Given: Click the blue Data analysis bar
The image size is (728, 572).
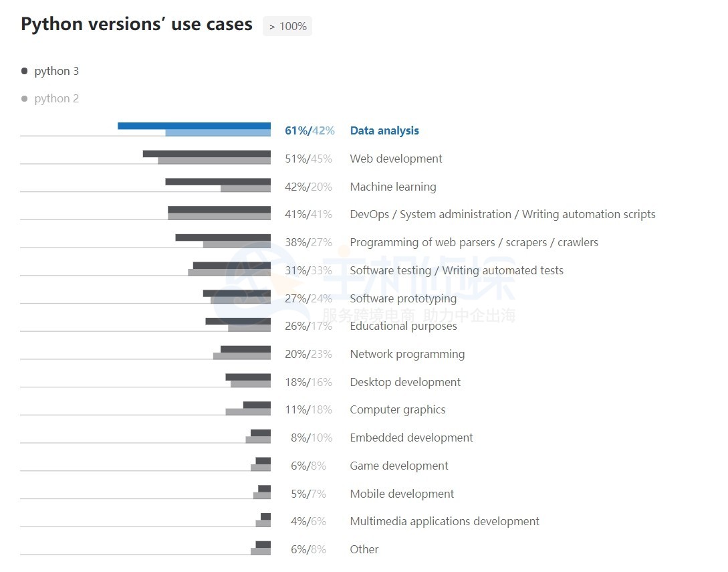Looking at the screenshot, I should [194, 126].
